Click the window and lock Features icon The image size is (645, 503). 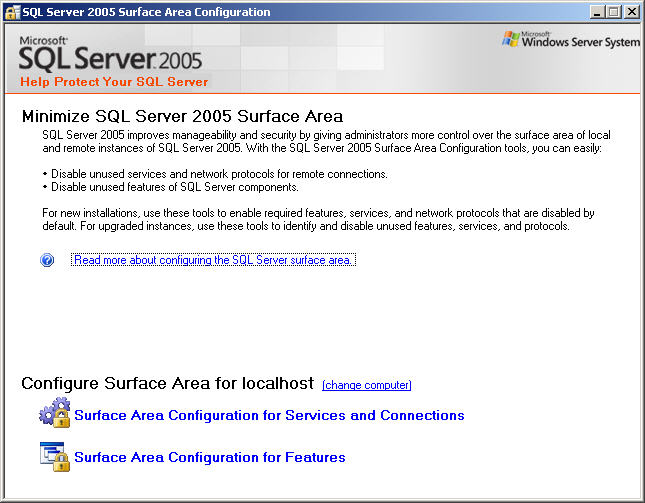[54, 456]
